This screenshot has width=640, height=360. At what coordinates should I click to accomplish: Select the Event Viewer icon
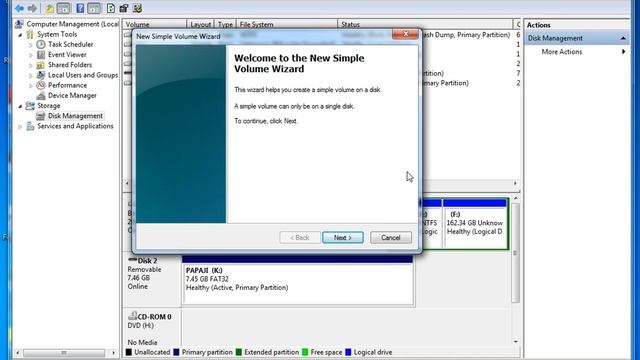[41, 55]
